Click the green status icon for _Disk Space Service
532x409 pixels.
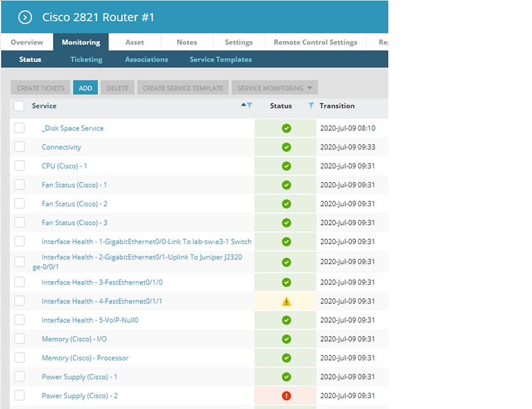[x=286, y=128]
